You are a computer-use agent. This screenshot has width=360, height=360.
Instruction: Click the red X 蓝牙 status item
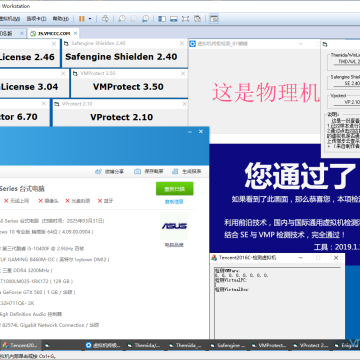105,201
